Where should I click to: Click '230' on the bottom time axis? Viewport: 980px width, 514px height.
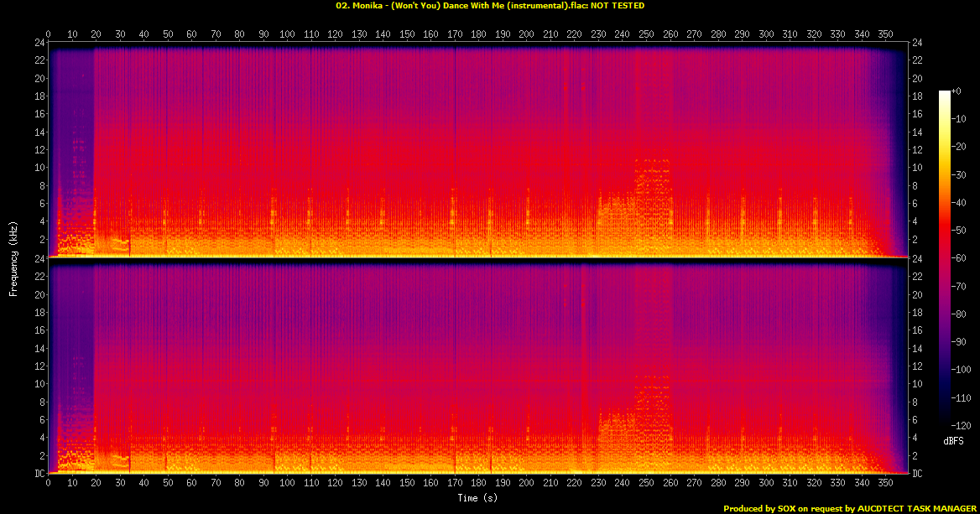click(x=598, y=483)
